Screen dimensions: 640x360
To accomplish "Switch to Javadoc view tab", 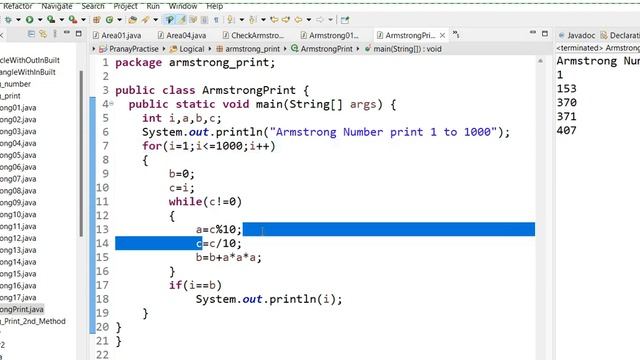I will pos(576,36).
